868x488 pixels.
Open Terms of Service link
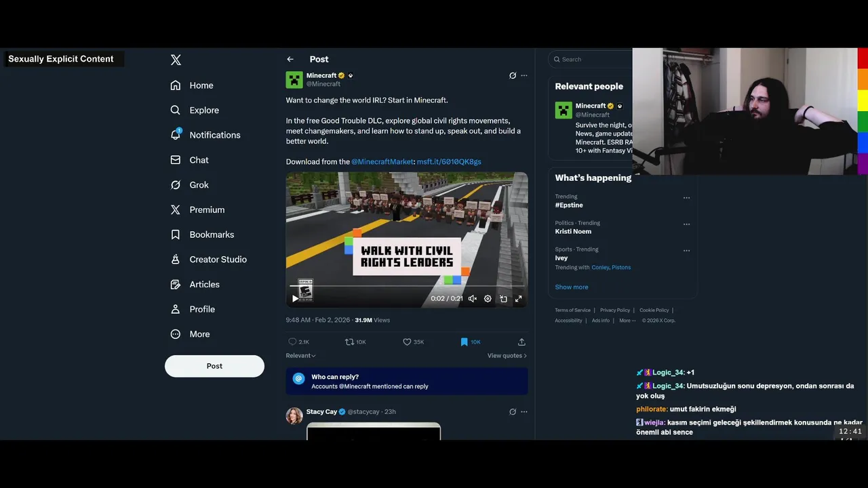pyautogui.click(x=572, y=310)
